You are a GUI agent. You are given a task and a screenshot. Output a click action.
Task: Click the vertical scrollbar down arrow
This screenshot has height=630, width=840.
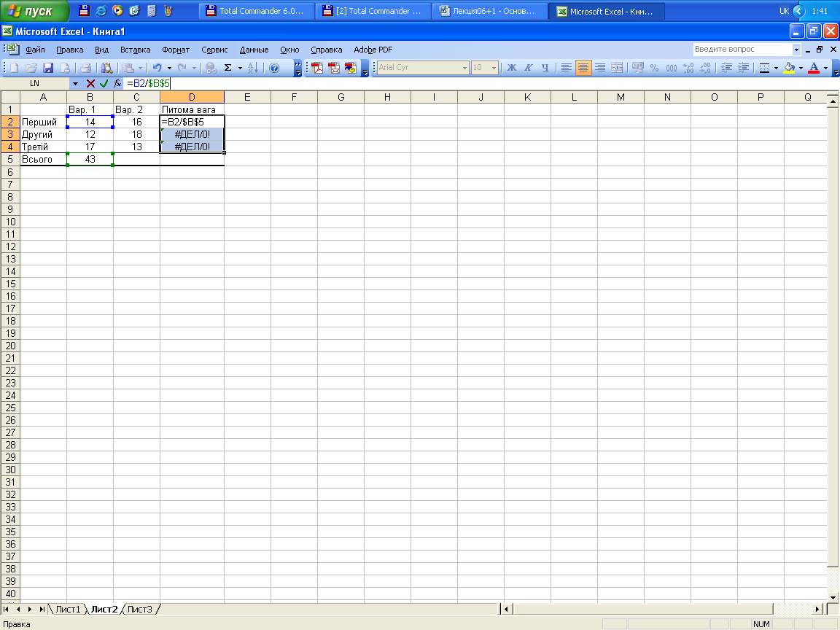tap(833, 598)
